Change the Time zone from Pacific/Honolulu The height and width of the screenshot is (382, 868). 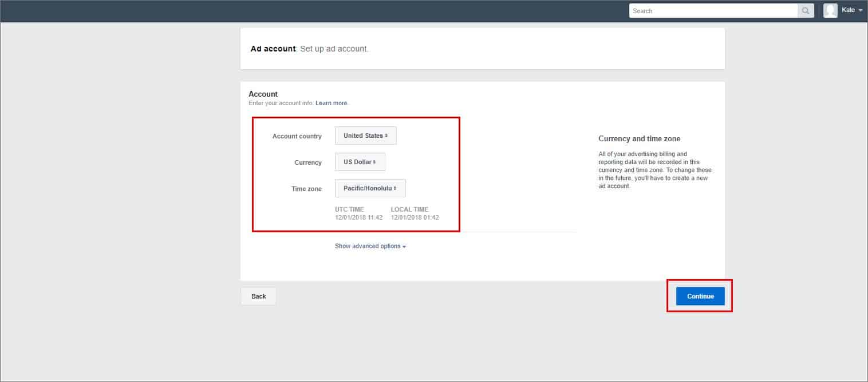coord(370,188)
